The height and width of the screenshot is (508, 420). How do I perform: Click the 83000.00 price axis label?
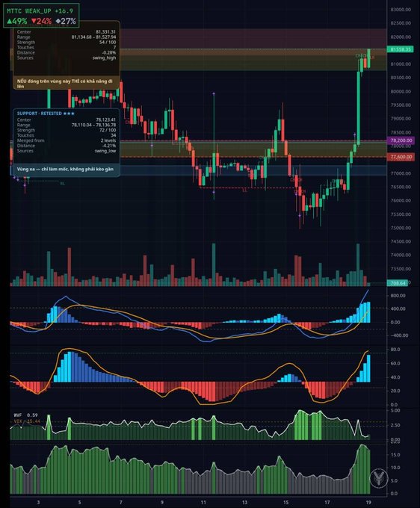coord(401,10)
